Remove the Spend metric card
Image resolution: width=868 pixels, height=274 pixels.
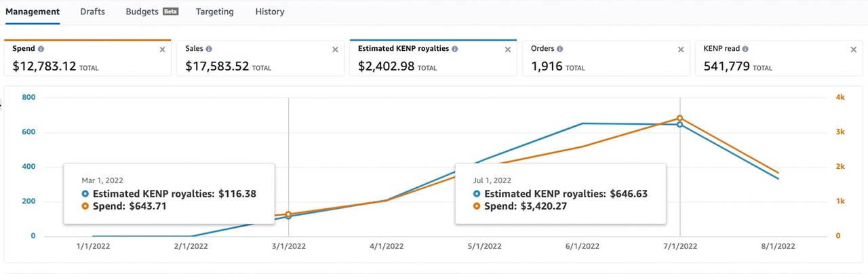tap(162, 50)
